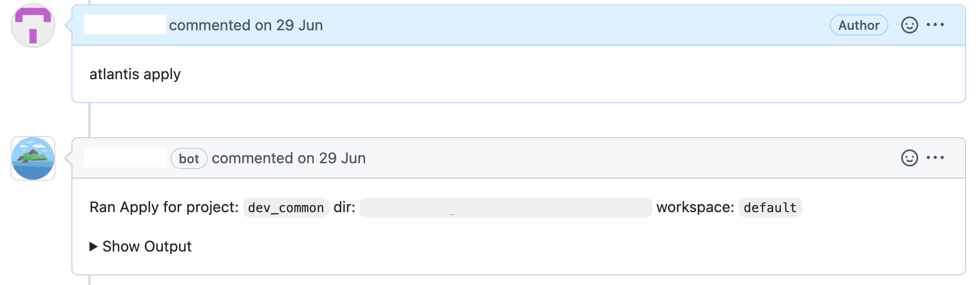Click the redacted username in the Author comment header
Viewport: 980px width, 285px height.
click(125, 24)
